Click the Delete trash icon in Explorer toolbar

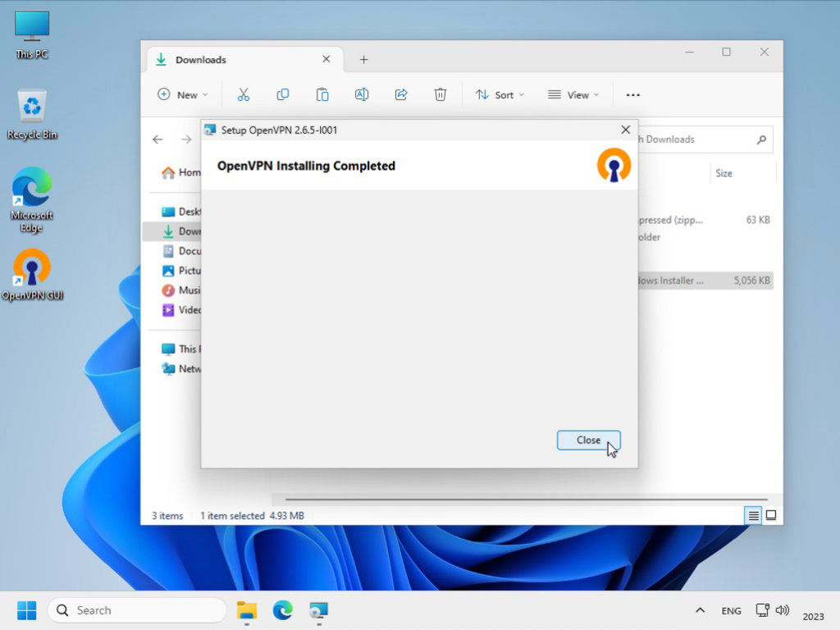pyautogui.click(x=440, y=95)
